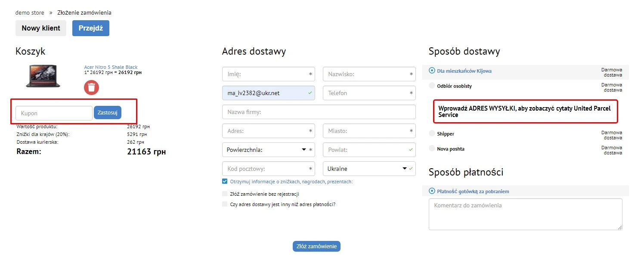Select 'Odbiór osobisty' delivery method
The height and width of the screenshot is (262, 644).
[431, 85]
